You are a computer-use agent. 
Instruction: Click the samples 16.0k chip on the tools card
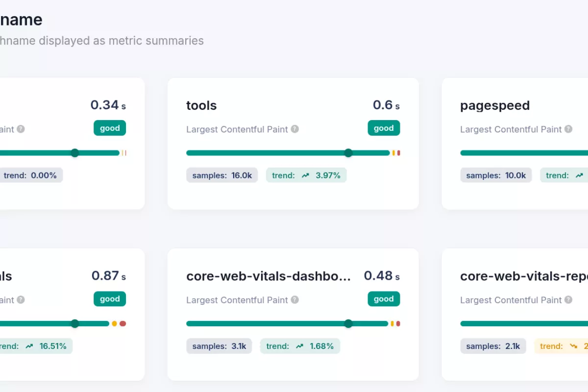pos(222,175)
